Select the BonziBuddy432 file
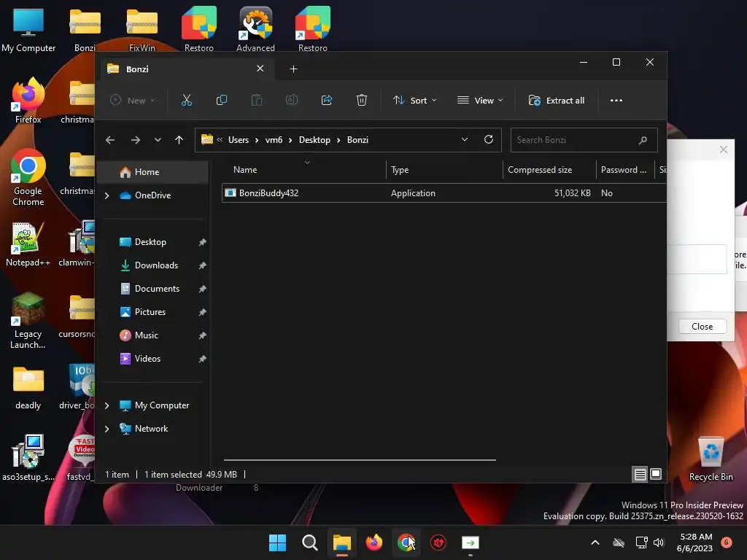 (x=444, y=192)
